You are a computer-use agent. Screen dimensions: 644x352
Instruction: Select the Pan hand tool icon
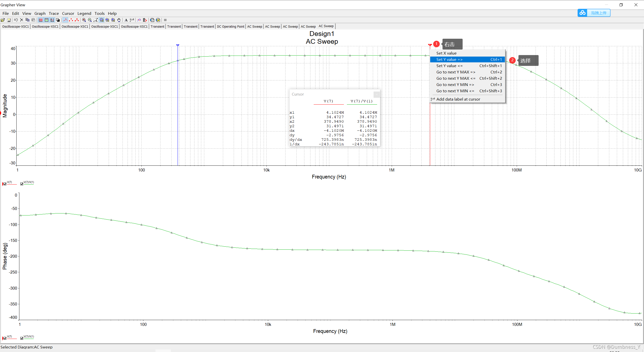coord(119,20)
